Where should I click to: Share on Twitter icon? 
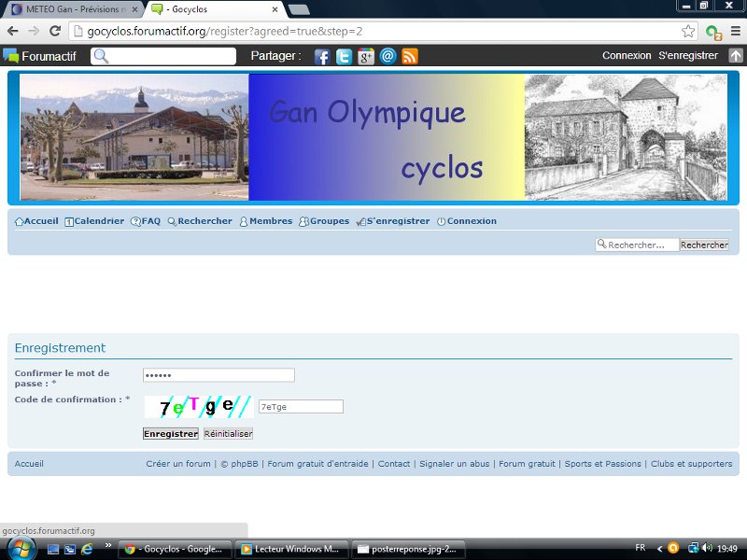(344, 57)
